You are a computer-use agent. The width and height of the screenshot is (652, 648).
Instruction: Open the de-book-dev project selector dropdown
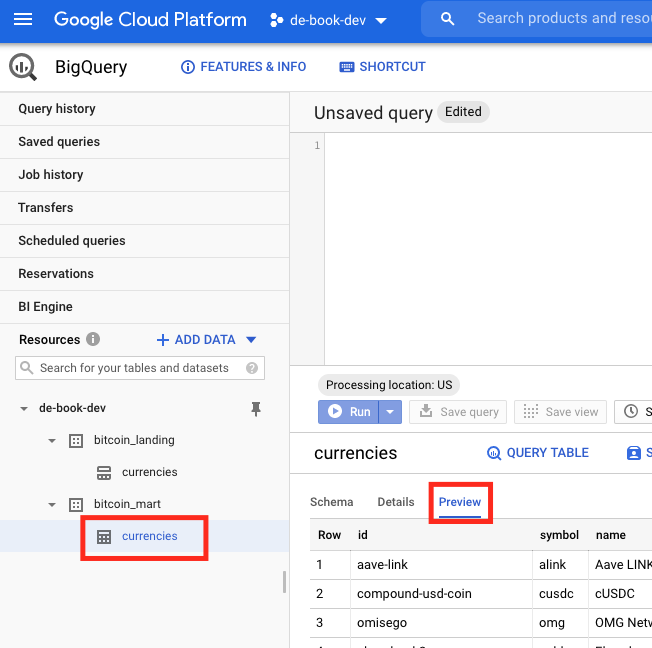click(x=328, y=20)
